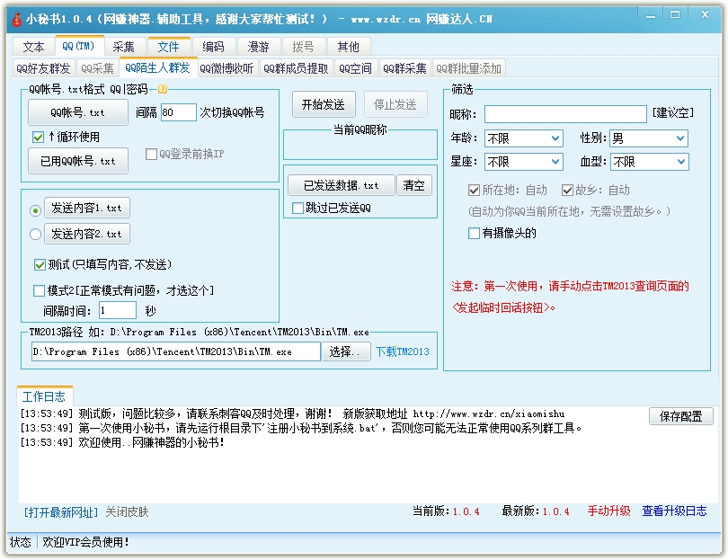Click the 昵称 filter input field
The height and width of the screenshot is (560, 728).
tap(564, 114)
